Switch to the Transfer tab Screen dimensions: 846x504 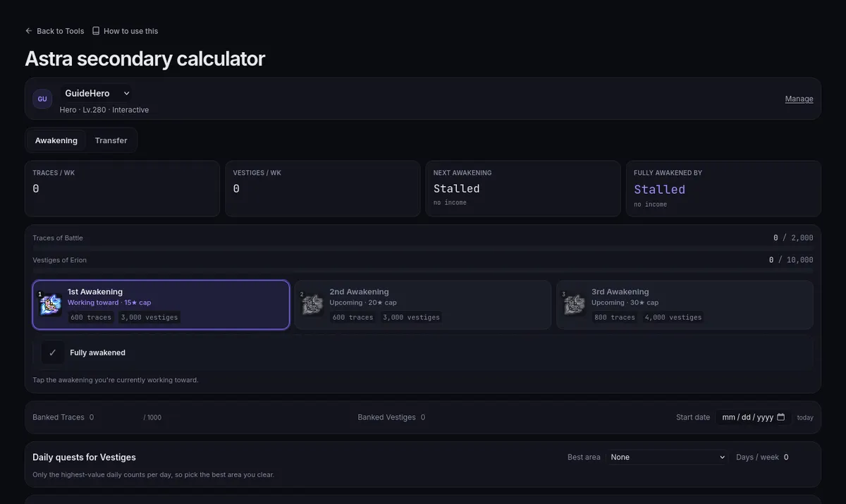coord(111,140)
